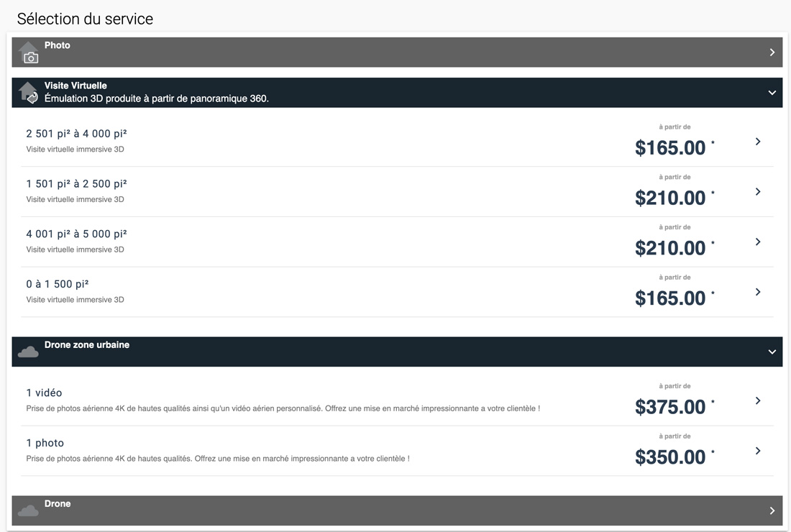Click the cloud icon beside Drone zone urbaine
The image size is (791, 532).
coord(28,352)
